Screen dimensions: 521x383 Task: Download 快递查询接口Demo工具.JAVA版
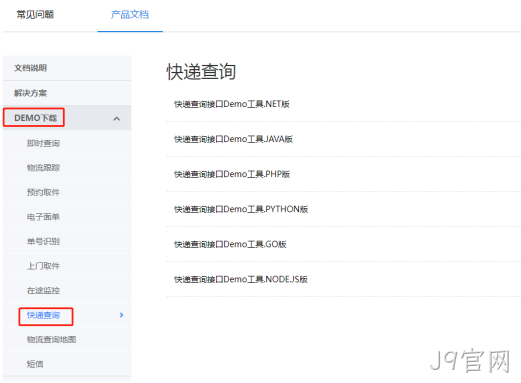233,139
